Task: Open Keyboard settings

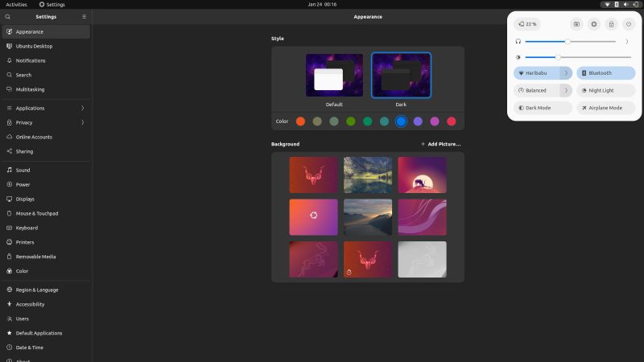Action: tap(46, 228)
